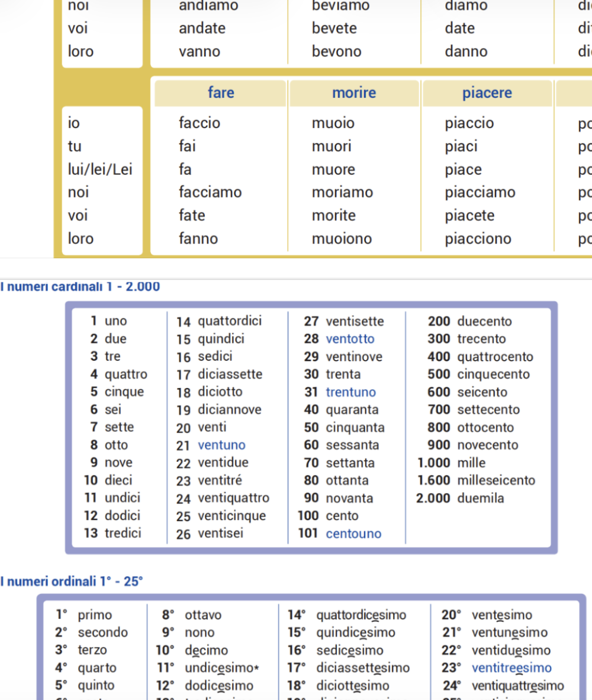This screenshot has height=700, width=592.
Task: Select the cardinal 'sessanta'
Action: 352,445
